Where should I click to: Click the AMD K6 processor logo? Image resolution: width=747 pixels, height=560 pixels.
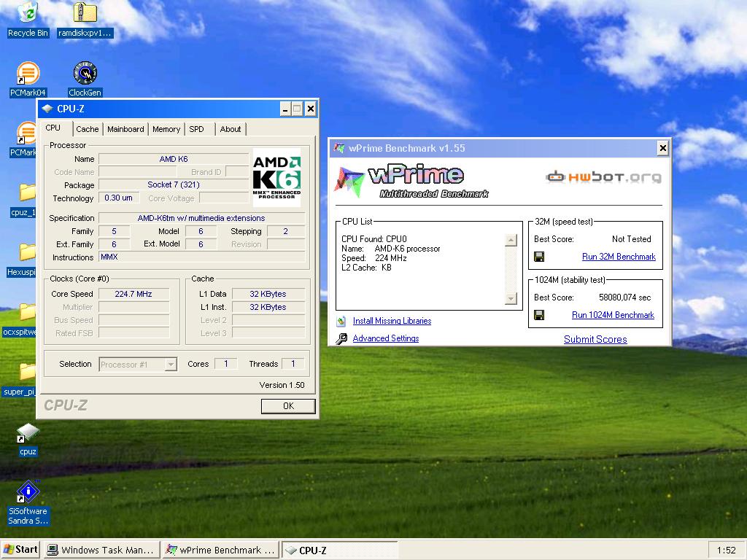(x=276, y=177)
